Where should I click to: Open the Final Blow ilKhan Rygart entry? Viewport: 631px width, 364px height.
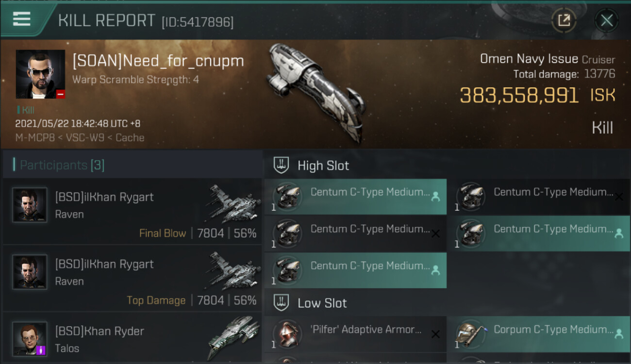click(133, 211)
